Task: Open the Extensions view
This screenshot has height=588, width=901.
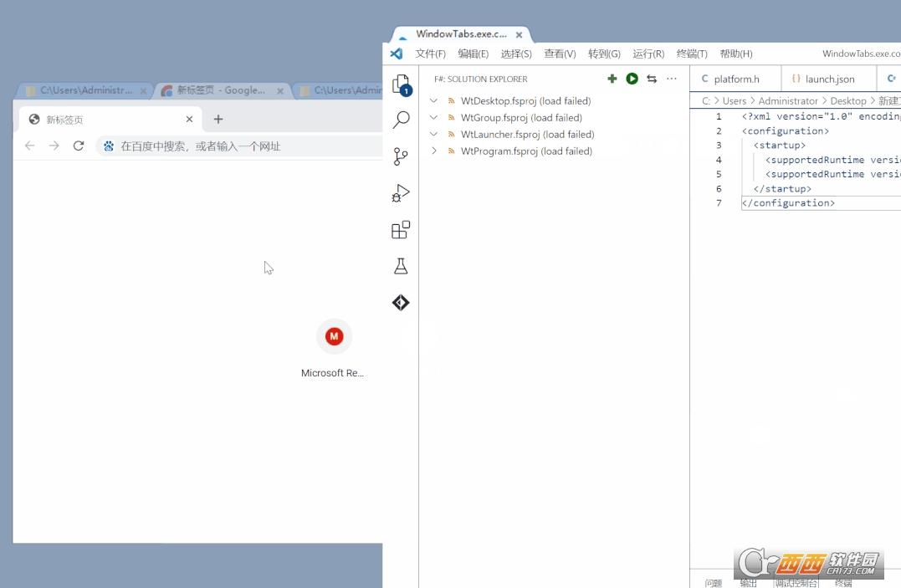Action: pos(401,230)
